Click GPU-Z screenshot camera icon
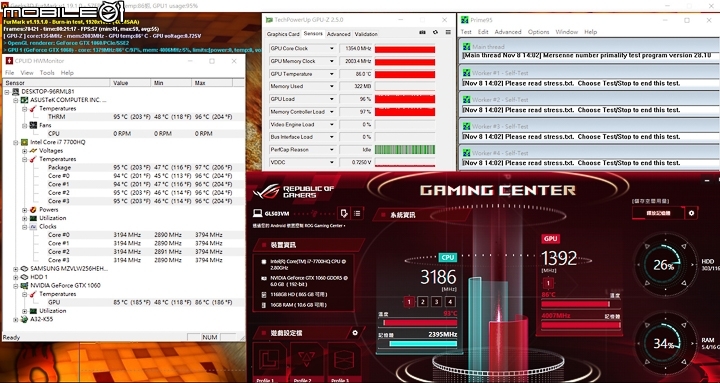The height and width of the screenshot is (383, 720). [422, 33]
